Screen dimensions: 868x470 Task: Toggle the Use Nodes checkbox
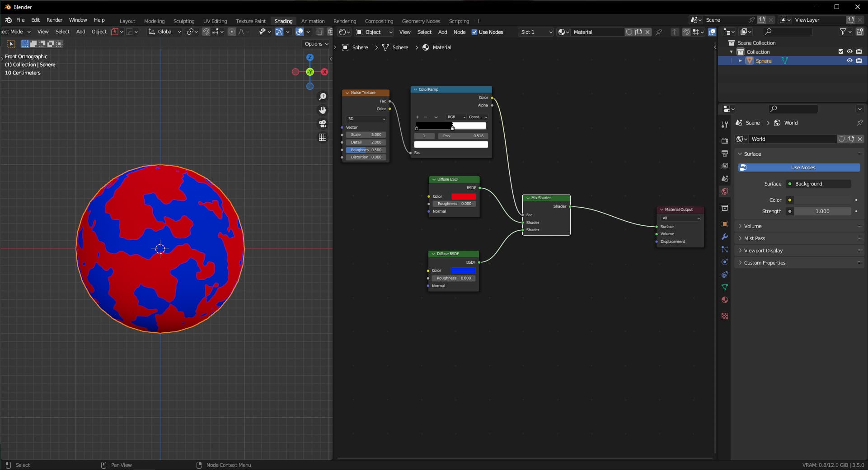(x=474, y=32)
